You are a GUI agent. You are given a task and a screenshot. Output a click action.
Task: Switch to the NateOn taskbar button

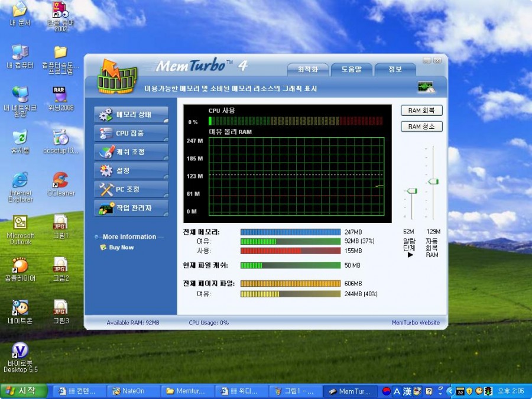click(134, 391)
